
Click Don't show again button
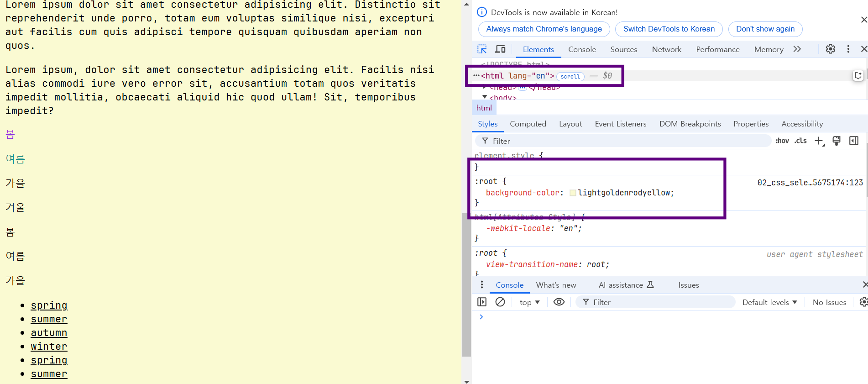765,29
